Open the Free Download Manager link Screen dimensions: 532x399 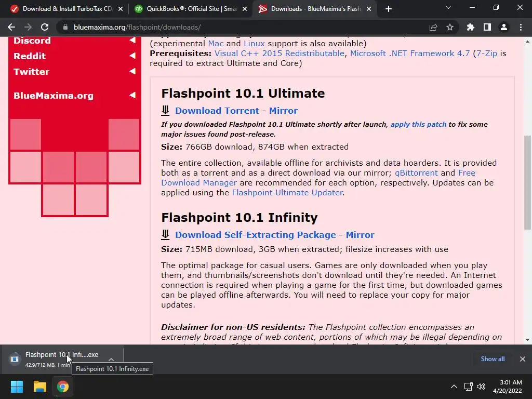(199, 182)
